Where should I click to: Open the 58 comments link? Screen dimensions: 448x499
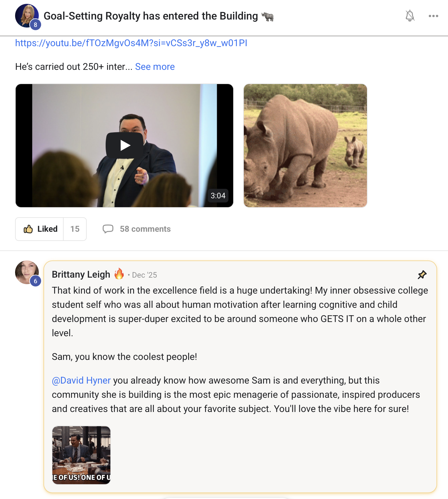click(x=145, y=229)
